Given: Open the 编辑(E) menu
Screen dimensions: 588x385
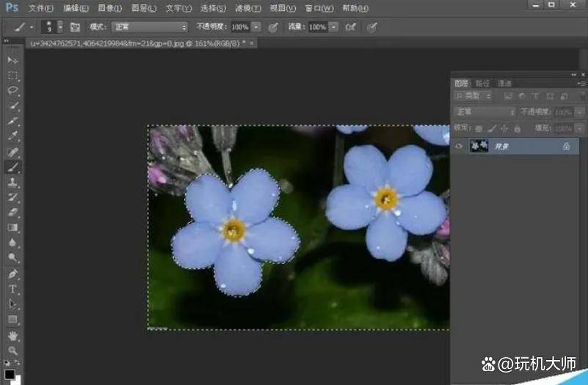Looking at the screenshot, I should pyautogui.click(x=76, y=8).
